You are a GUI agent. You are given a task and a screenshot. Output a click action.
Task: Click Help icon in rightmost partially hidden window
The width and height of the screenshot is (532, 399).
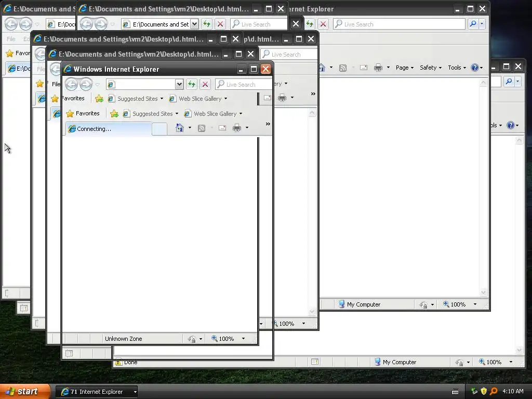tap(510, 125)
